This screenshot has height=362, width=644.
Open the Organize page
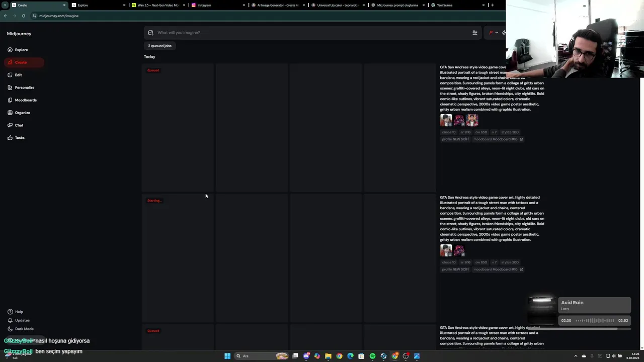click(19, 113)
